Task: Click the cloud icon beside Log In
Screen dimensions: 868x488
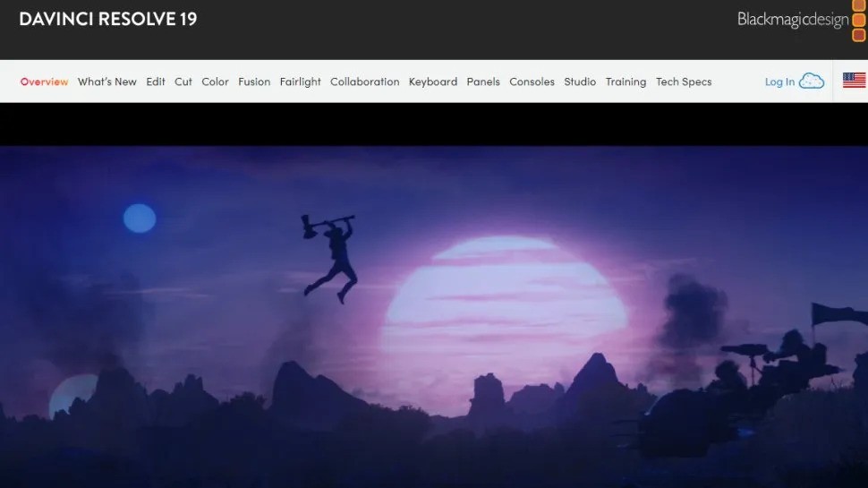Action: tap(811, 81)
